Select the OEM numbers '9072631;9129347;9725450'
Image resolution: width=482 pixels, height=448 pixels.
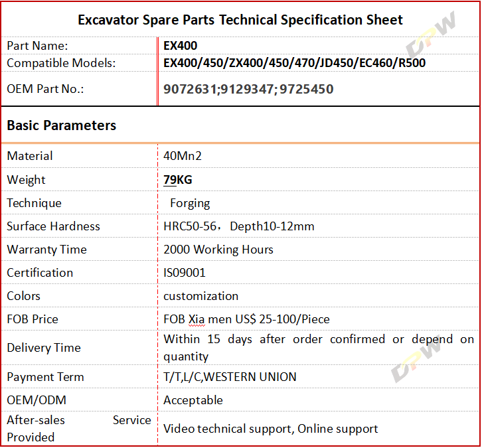(248, 90)
